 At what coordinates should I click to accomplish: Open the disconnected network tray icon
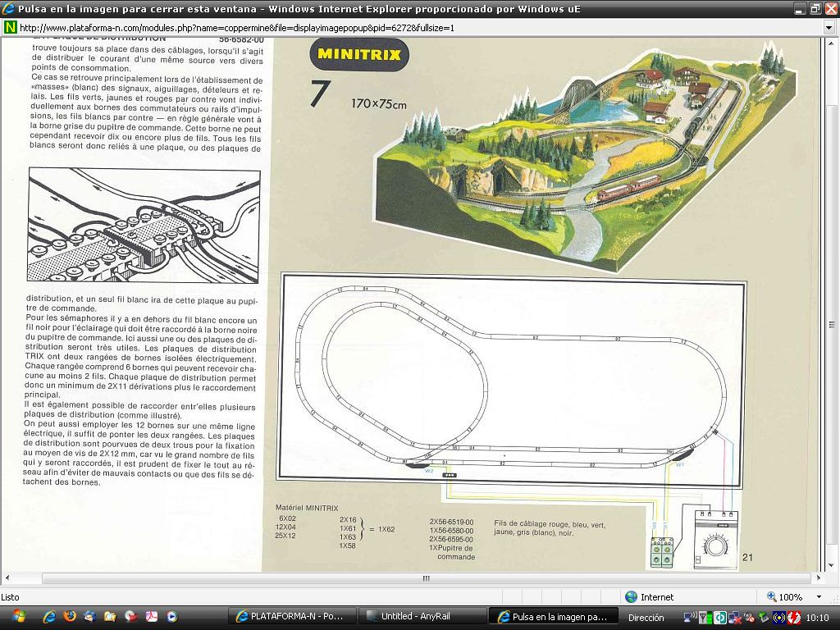734,618
